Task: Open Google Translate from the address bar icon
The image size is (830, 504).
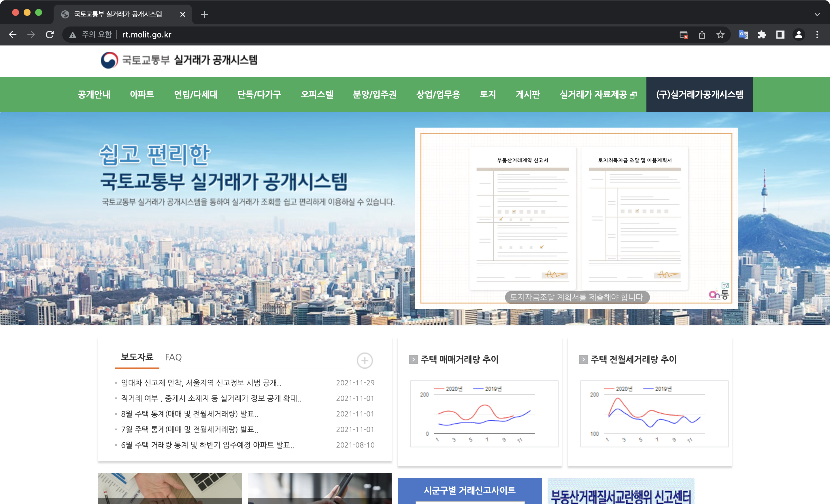Action: [744, 34]
